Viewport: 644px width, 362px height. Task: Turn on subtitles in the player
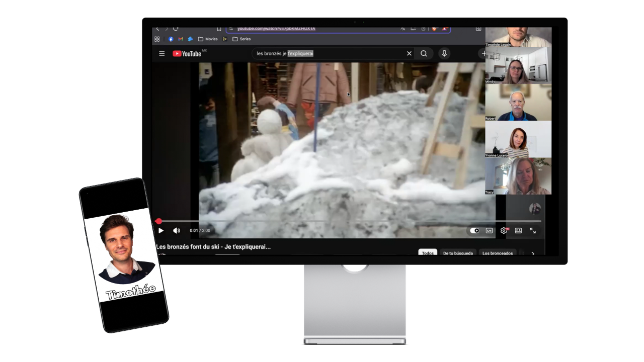point(489,231)
